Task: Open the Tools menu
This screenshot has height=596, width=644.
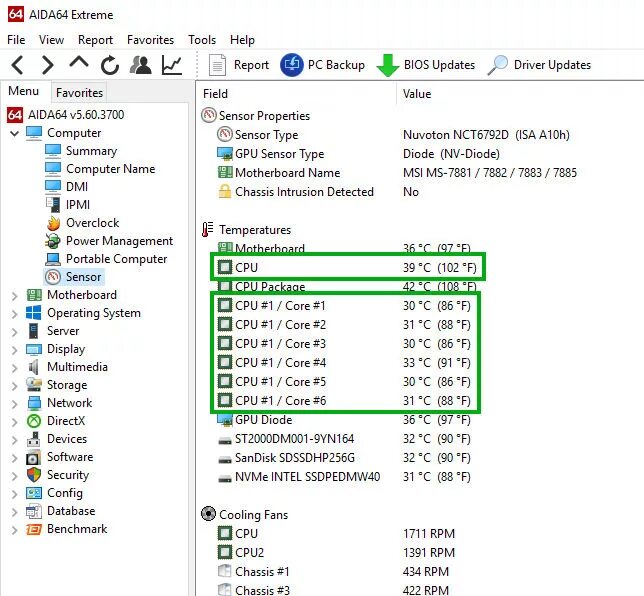Action: (x=202, y=40)
